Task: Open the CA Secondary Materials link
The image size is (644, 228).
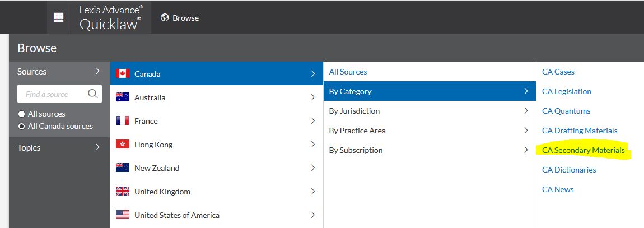Action: pyautogui.click(x=583, y=150)
